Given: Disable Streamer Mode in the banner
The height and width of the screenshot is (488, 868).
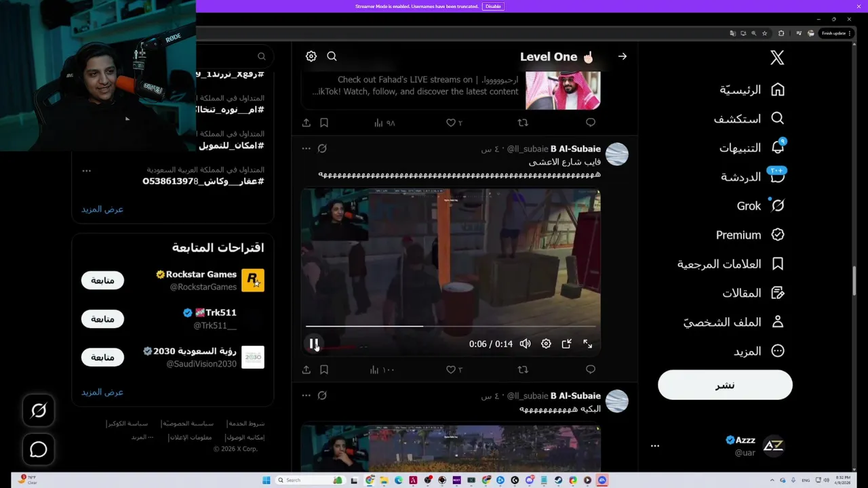Looking at the screenshot, I should click(493, 6).
